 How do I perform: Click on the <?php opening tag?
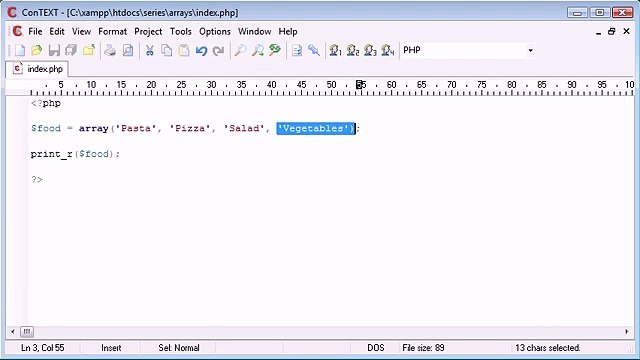pos(46,103)
